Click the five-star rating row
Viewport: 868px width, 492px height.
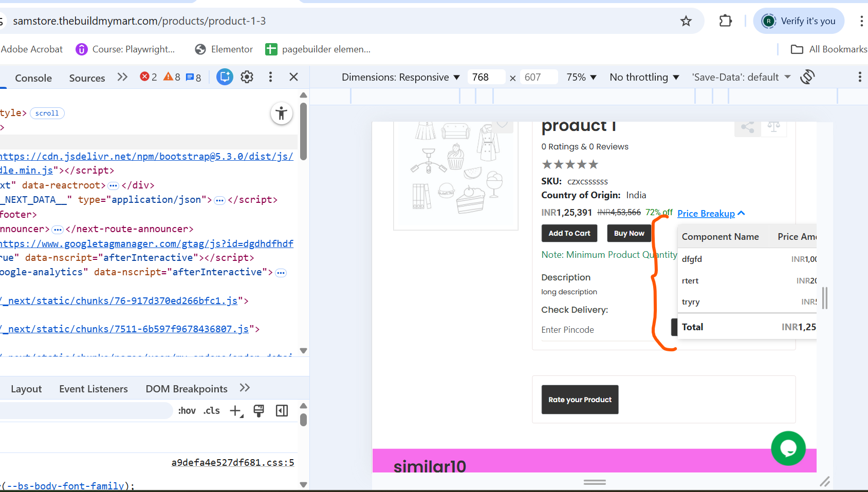pos(570,164)
